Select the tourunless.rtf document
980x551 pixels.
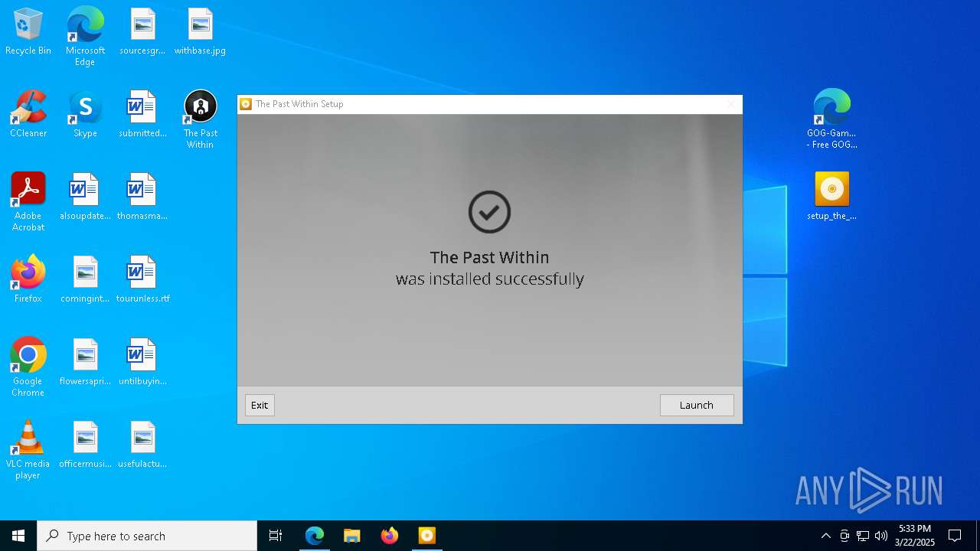click(142, 279)
